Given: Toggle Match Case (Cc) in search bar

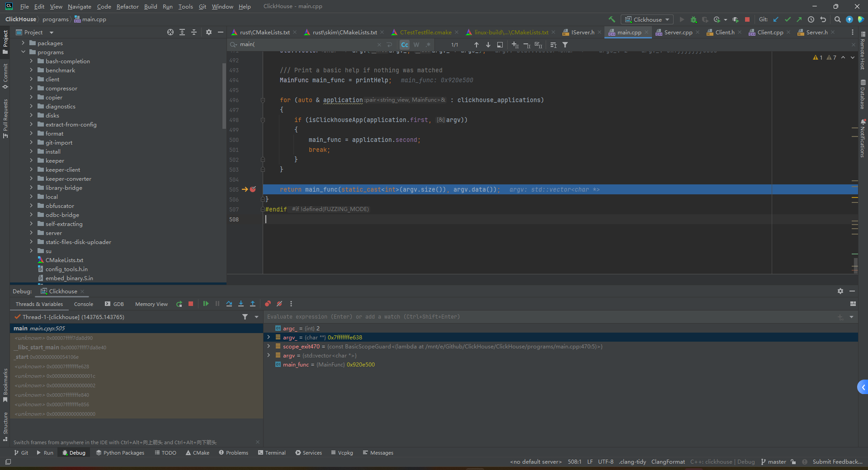Looking at the screenshot, I should click(x=404, y=45).
